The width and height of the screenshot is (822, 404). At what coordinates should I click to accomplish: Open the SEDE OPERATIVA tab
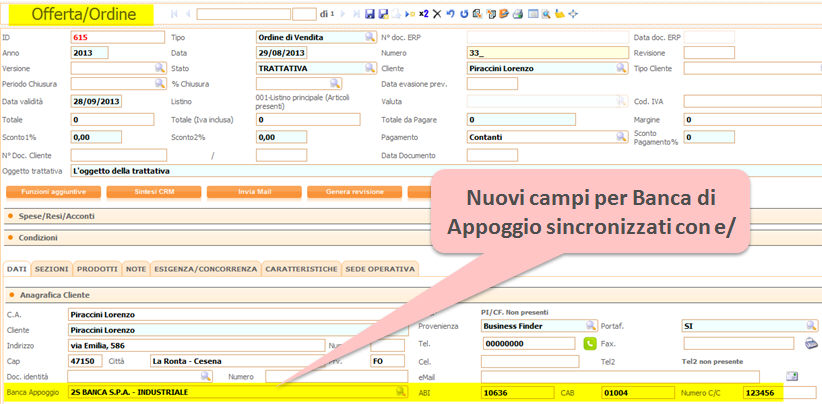[380, 269]
